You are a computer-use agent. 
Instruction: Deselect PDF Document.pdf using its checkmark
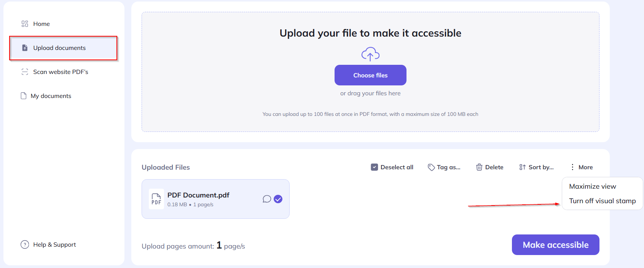click(278, 199)
